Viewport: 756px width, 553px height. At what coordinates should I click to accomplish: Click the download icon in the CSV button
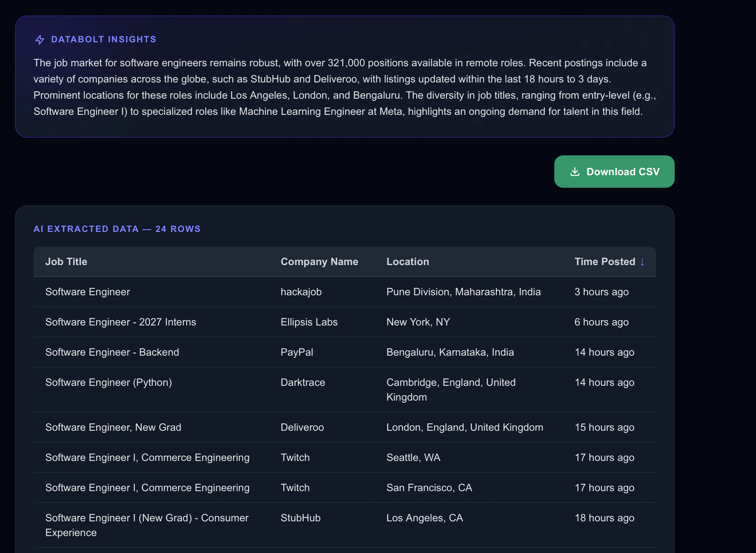tap(575, 172)
